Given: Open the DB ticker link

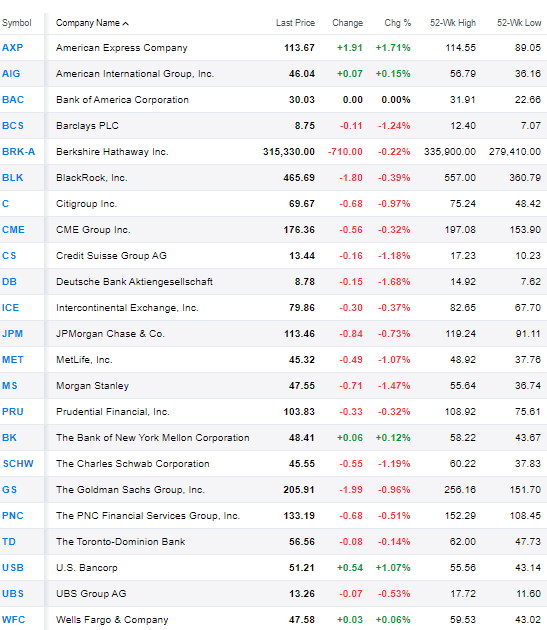Looking at the screenshot, I should coord(9,282).
